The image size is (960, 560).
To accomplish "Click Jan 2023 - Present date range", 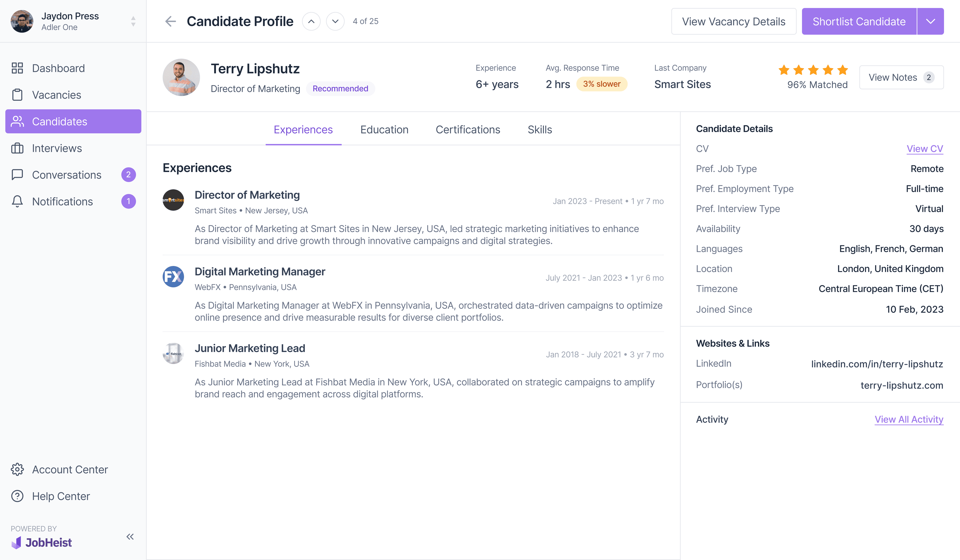I will pyautogui.click(x=587, y=201).
